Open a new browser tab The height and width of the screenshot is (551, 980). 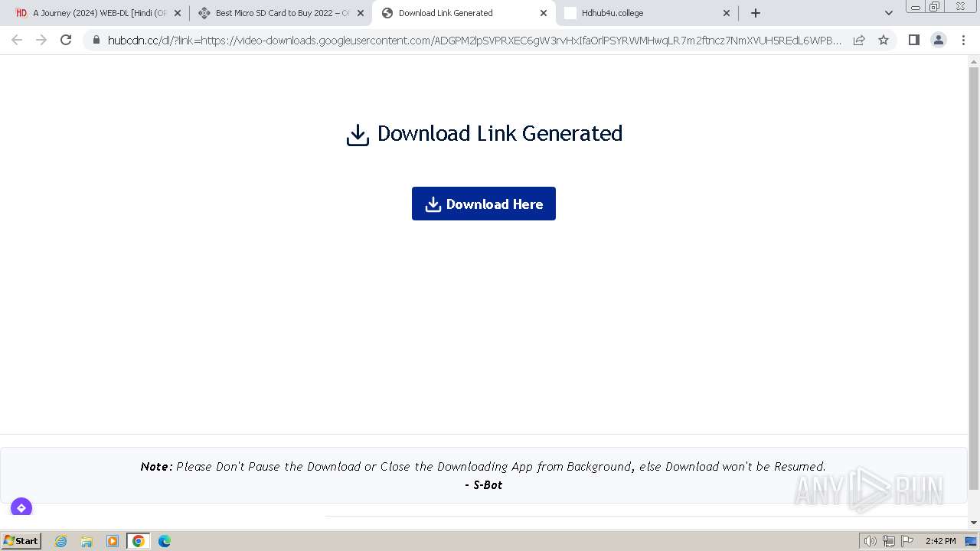coord(756,13)
